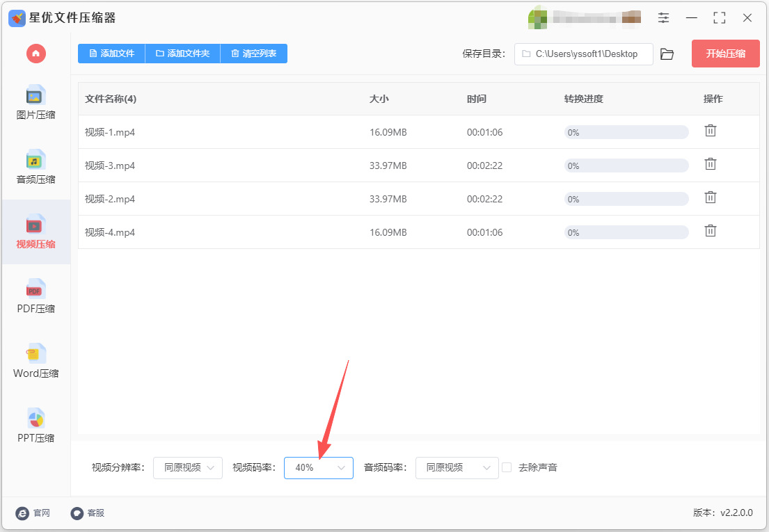
Task: Click progress bar of 视频-1.mp4
Action: pyautogui.click(x=626, y=132)
